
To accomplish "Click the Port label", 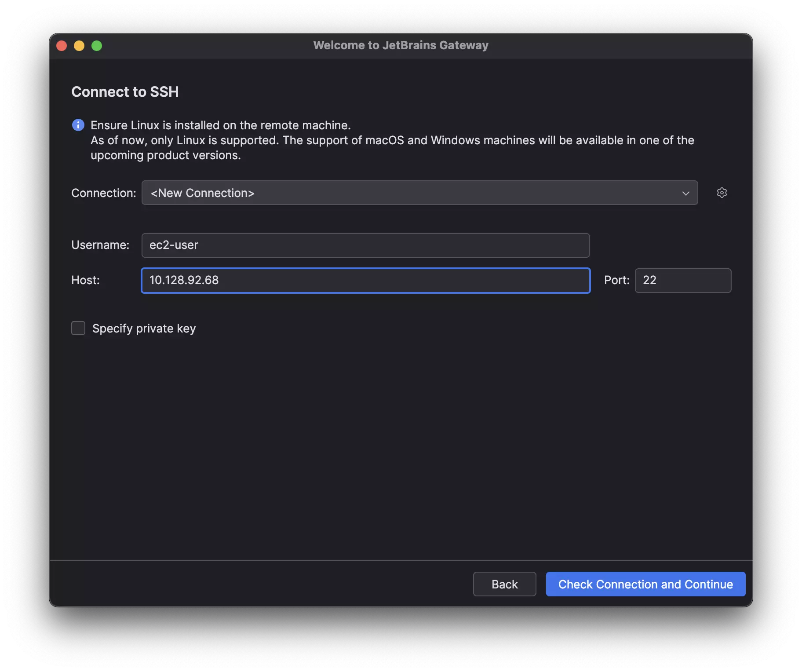I will 616,280.
